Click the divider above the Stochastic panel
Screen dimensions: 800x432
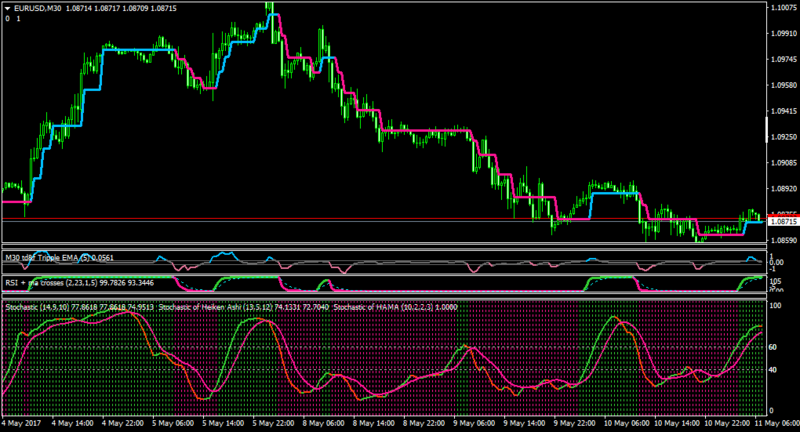(384, 296)
